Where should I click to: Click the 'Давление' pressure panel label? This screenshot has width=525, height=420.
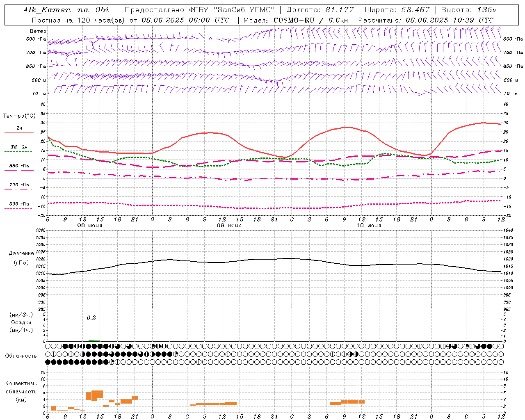(21, 253)
